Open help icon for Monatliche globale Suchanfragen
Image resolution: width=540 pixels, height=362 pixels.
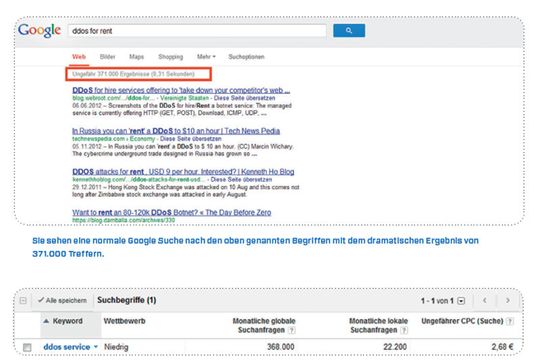(x=291, y=330)
